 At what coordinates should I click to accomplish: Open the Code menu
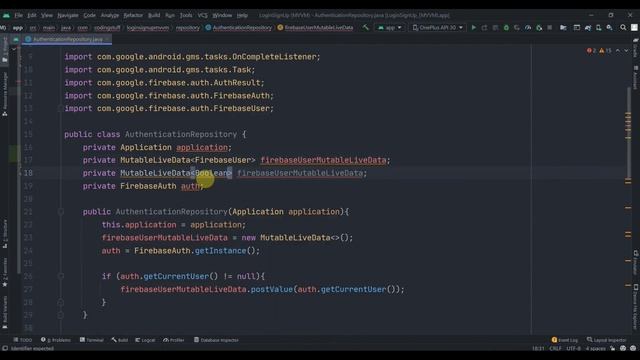click(89, 15)
